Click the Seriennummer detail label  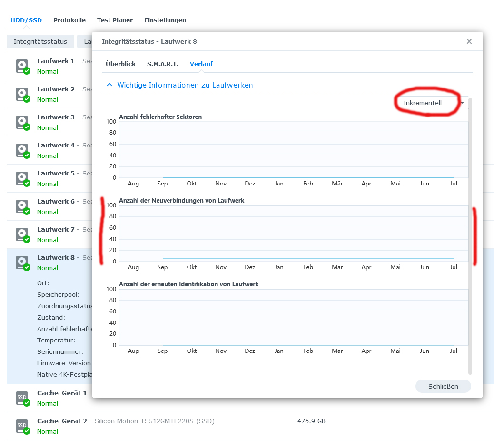click(x=60, y=351)
